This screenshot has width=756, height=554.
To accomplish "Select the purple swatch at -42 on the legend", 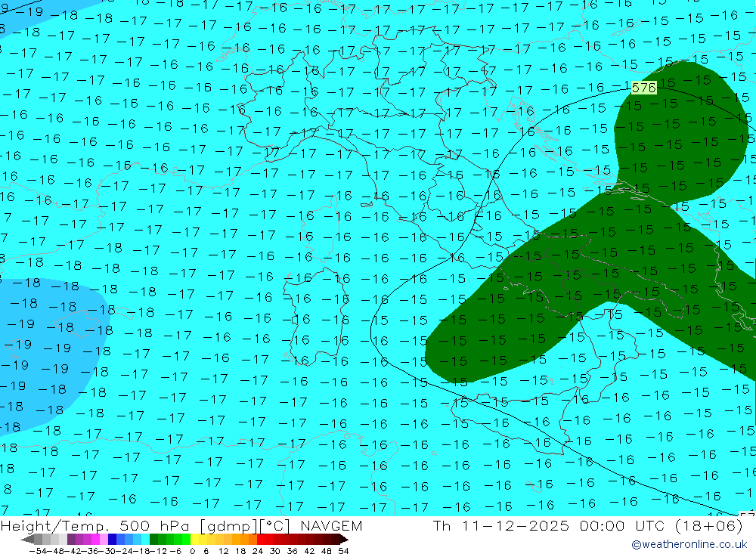I will pyautogui.click(x=71, y=540).
